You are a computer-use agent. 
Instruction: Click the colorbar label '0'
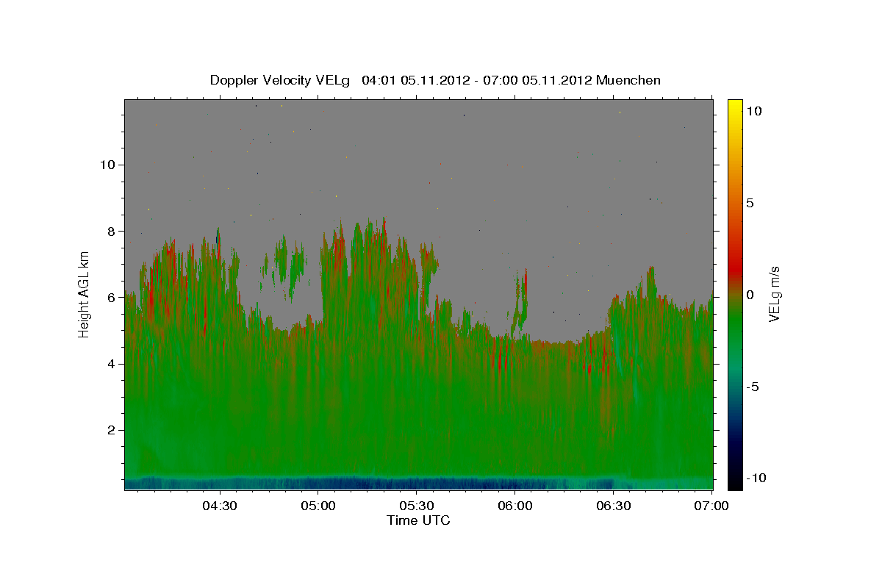[x=750, y=295]
